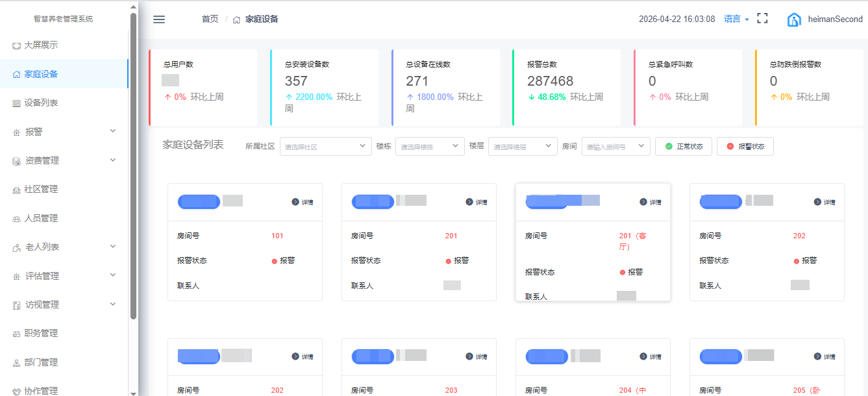Click the home icon in breadcrumb
The width and height of the screenshot is (868, 396).
(236, 19)
